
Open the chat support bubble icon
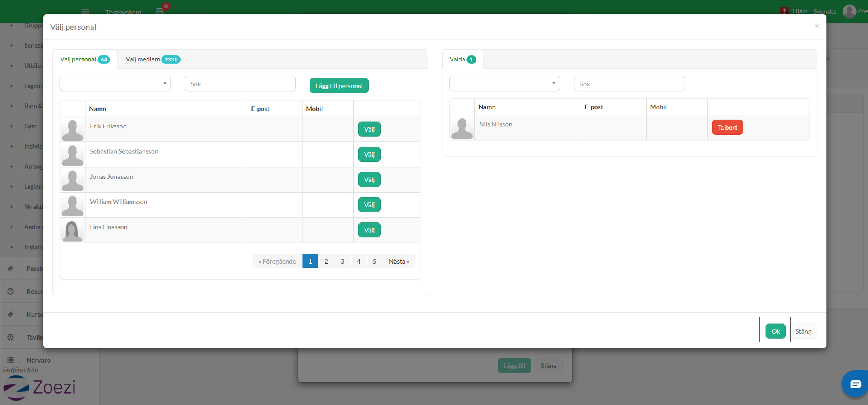pos(855,384)
